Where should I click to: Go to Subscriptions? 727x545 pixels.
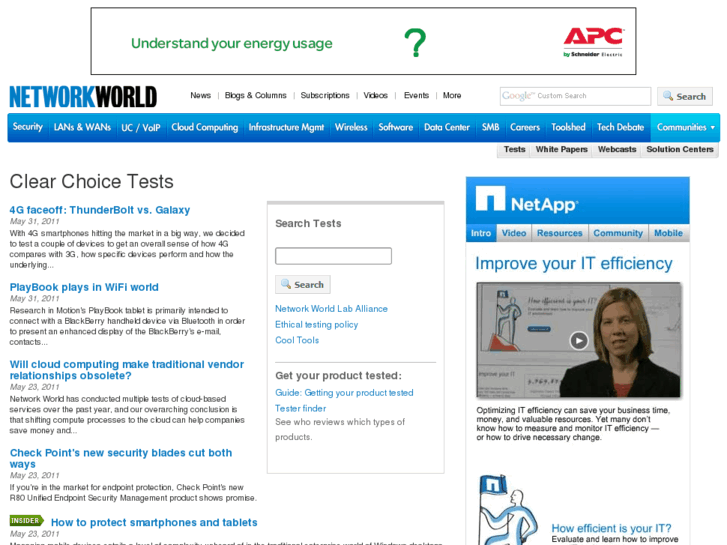coord(325,95)
